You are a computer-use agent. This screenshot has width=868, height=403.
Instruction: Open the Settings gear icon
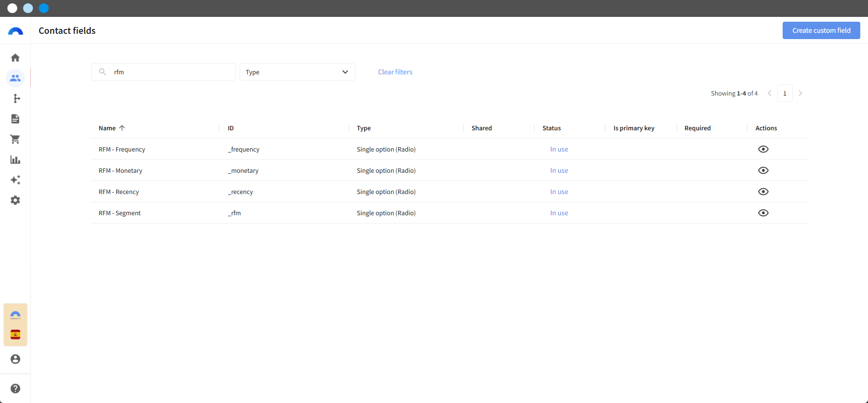[x=15, y=200]
